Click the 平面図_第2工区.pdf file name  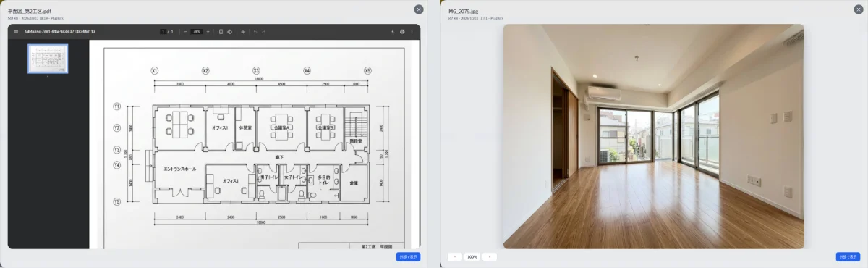(x=29, y=12)
